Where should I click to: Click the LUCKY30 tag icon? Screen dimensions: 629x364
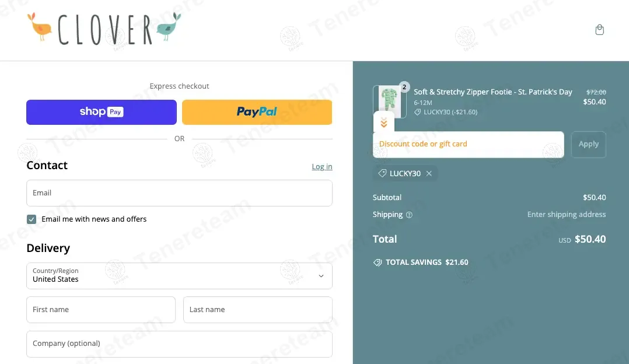coord(382,173)
